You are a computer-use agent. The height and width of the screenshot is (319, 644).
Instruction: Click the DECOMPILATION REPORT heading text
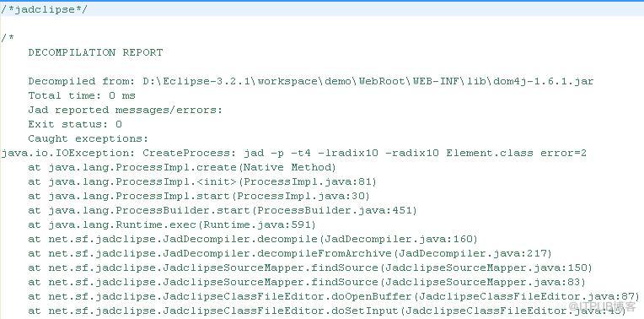click(x=95, y=52)
